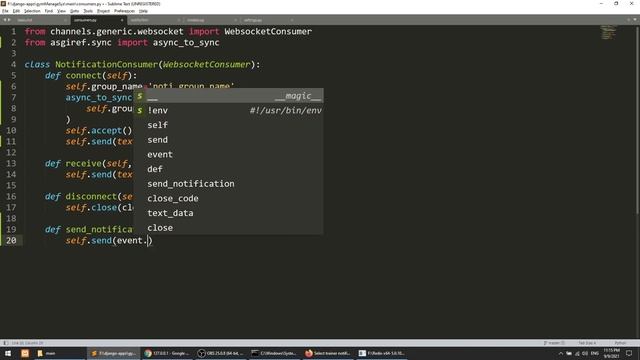Click 'WebsocketConsumer' in the import line
The width and height of the screenshot is (640, 360).
268,31
